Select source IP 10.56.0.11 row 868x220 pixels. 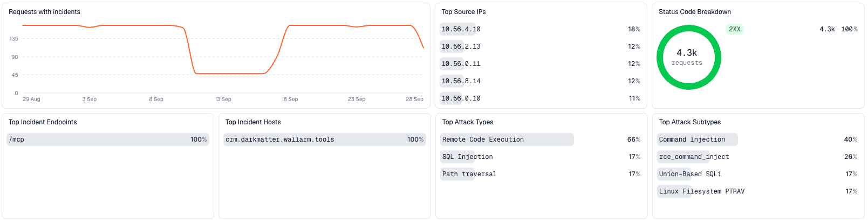click(x=541, y=64)
